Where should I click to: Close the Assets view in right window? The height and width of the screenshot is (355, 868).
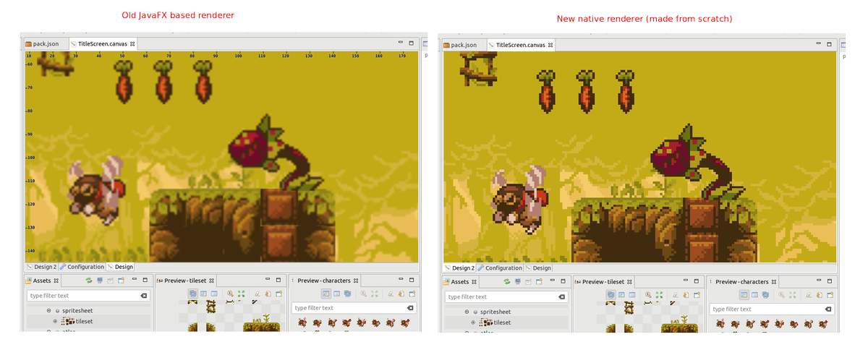[474, 282]
